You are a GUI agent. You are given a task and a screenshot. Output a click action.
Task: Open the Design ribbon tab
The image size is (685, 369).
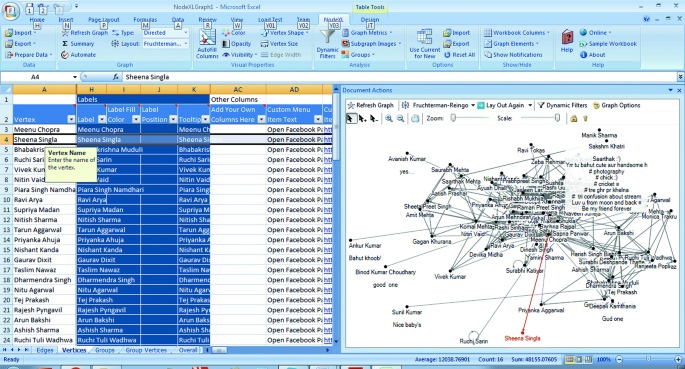point(370,20)
